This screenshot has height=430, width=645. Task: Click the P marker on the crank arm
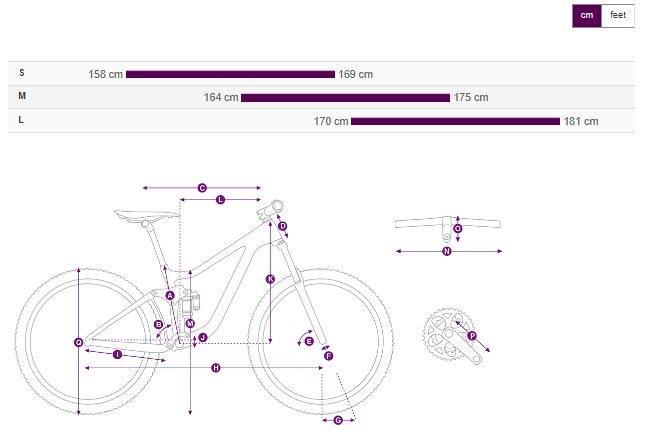472,336
